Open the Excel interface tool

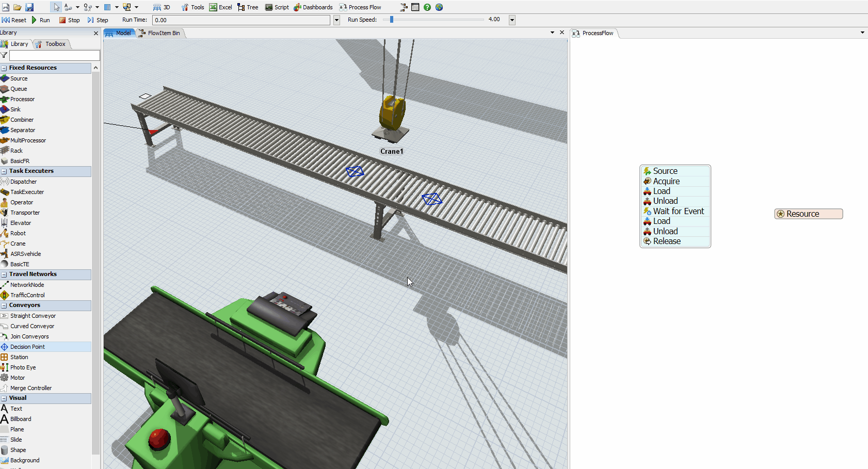[x=220, y=7]
